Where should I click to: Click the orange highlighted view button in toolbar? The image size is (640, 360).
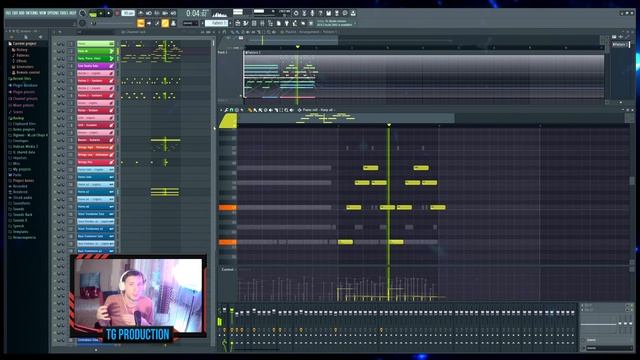(141, 23)
